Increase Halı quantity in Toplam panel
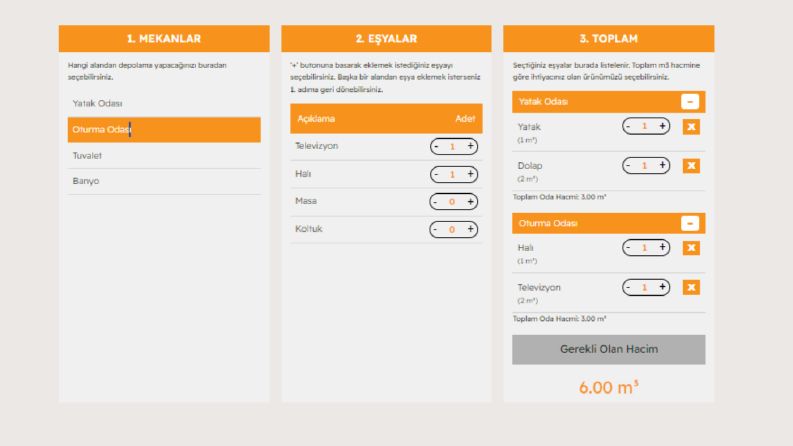This screenshot has width=793, height=446. coord(662,247)
